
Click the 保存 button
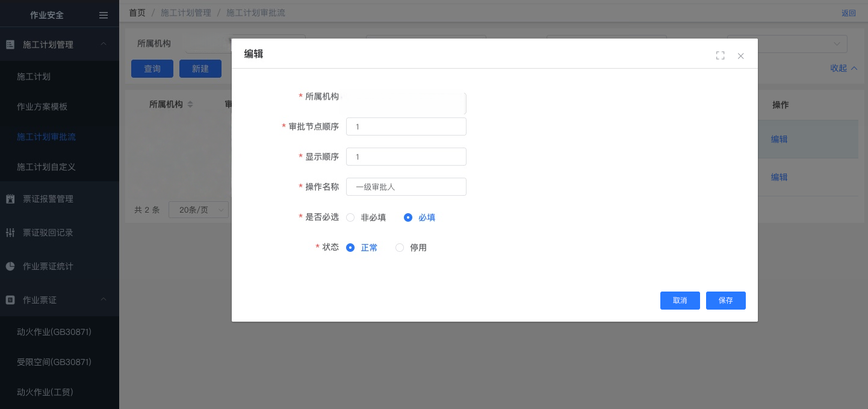tap(725, 301)
